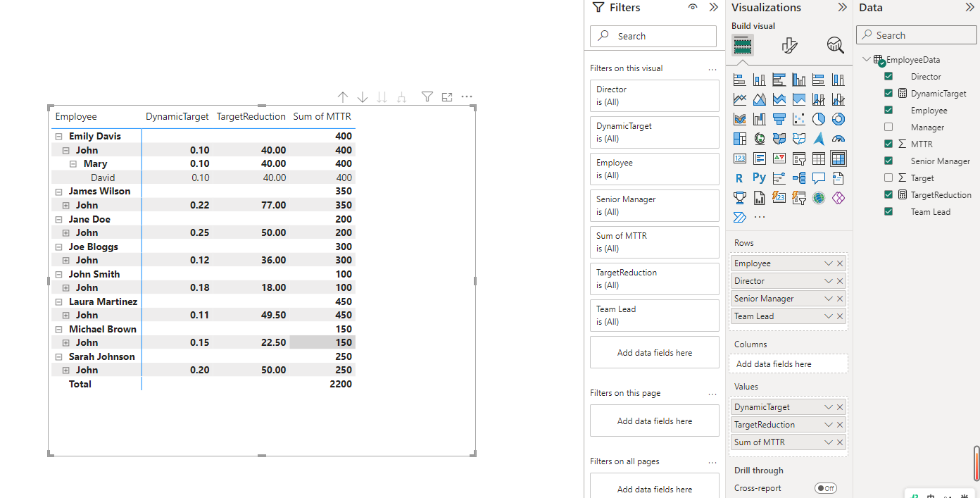Toggle the MTTR field checkbox
This screenshot has width=980, height=498.
coord(888,144)
